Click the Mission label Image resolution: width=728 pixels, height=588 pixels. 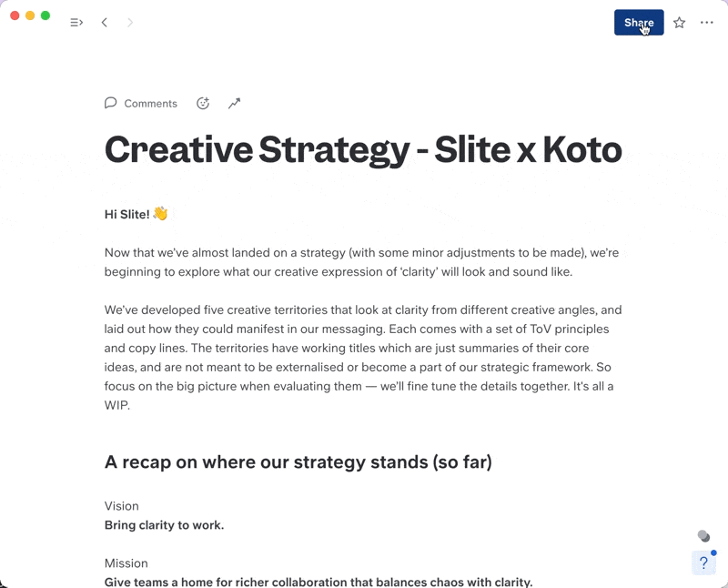pyautogui.click(x=126, y=563)
